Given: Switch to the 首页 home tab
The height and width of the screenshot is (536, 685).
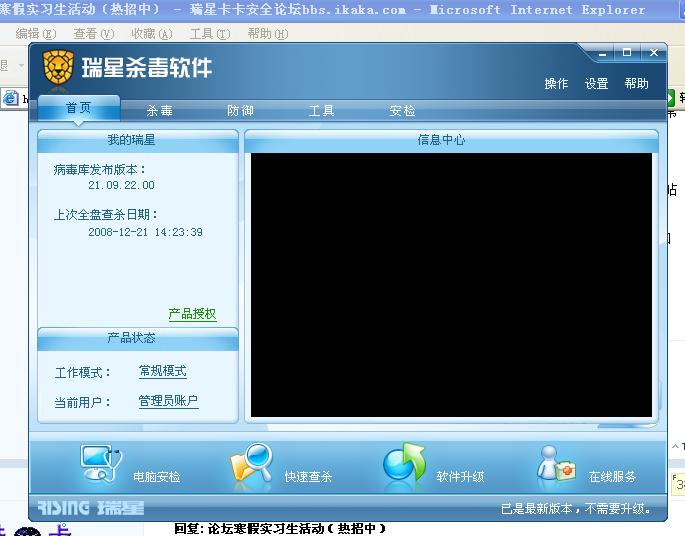Looking at the screenshot, I should coord(79,108).
